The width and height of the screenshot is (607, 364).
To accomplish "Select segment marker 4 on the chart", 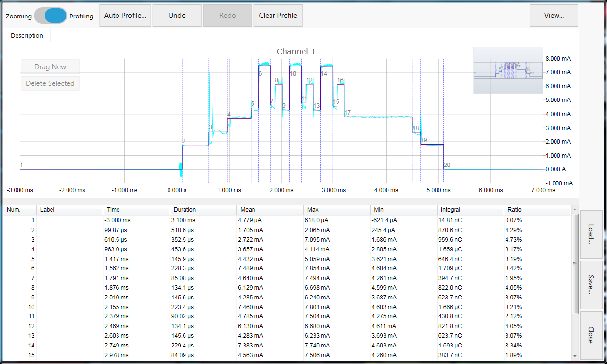I will pos(229,115).
